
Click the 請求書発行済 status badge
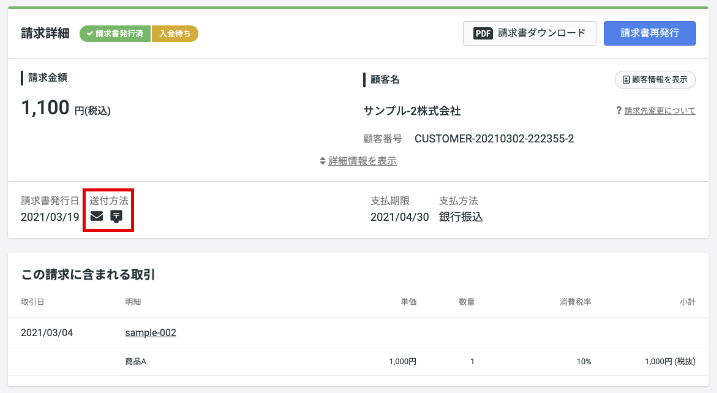click(115, 33)
